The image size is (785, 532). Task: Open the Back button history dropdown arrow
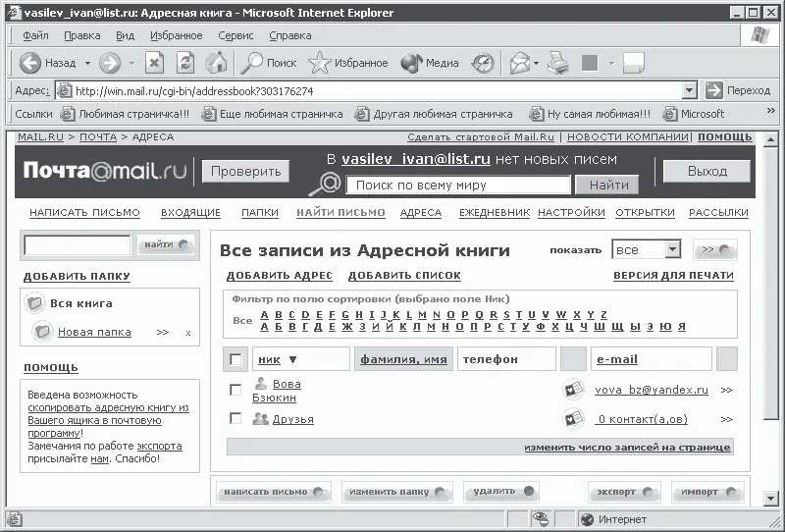pyautogui.click(x=87, y=63)
